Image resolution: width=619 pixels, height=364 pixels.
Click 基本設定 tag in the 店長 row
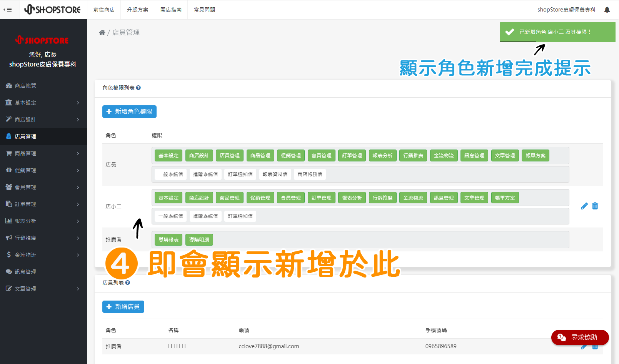tap(169, 156)
